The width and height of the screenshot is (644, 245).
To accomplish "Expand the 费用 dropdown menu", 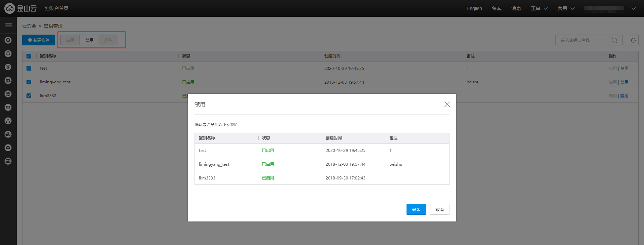I will pos(566,8).
